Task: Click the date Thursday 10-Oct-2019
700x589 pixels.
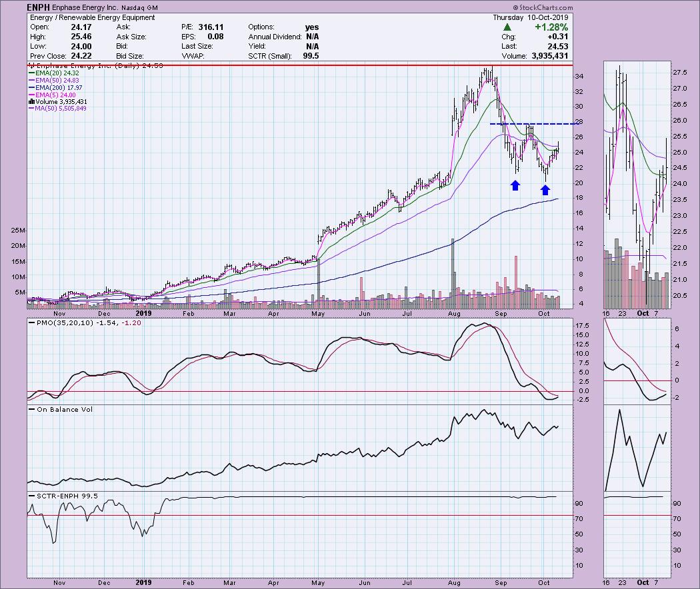Action: point(531,17)
